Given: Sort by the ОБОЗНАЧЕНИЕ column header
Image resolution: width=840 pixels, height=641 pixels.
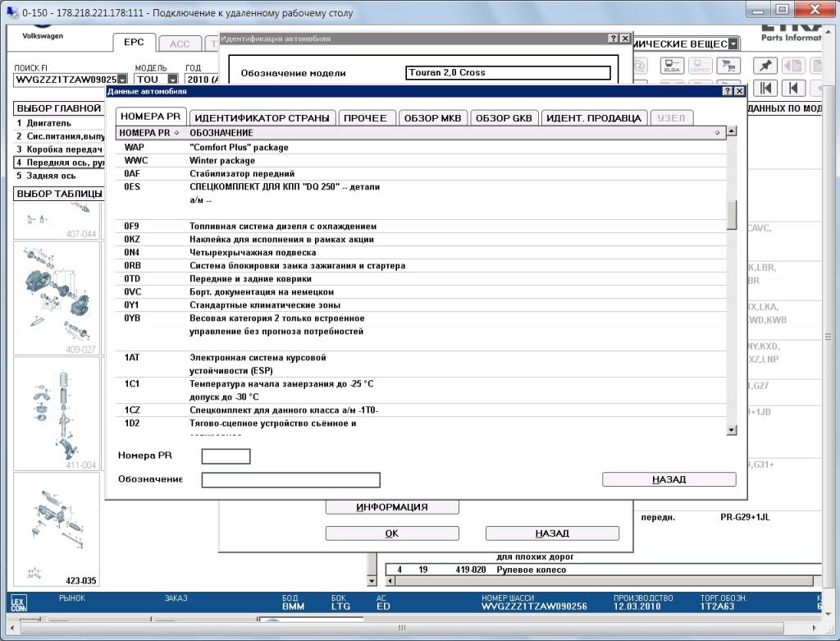Looking at the screenshot, I should click(455, 132).
